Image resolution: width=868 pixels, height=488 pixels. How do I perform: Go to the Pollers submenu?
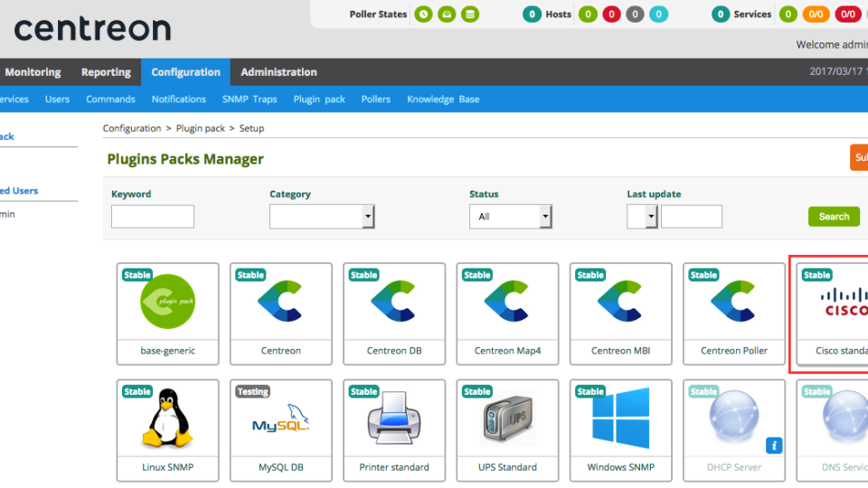pyautogui.click(x=375, y=99)
